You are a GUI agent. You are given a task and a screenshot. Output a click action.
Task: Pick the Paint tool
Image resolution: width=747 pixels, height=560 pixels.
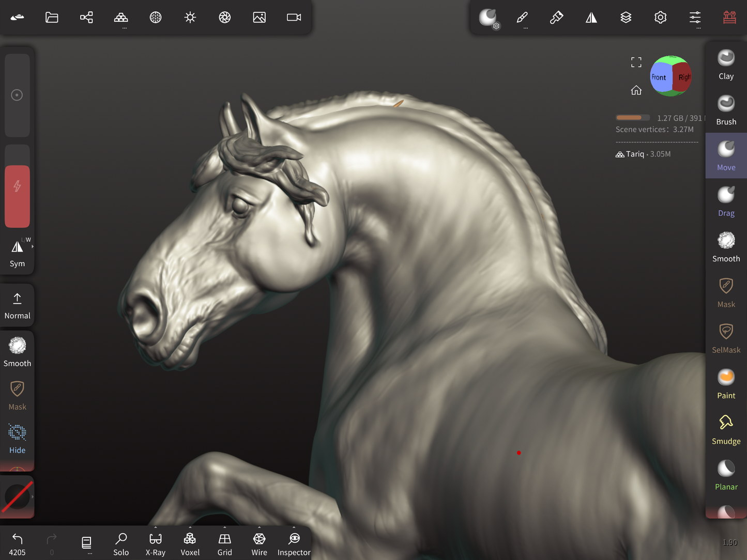[726, 384]
